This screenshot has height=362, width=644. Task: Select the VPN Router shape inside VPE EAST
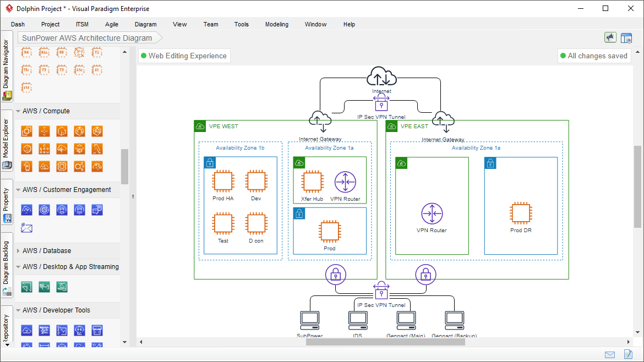[x=432, y=214]
